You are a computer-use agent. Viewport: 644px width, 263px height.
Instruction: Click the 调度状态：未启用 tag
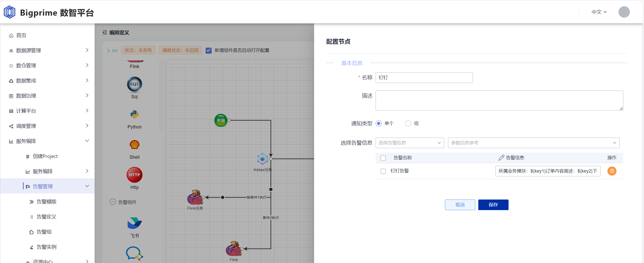pos(180,50)
